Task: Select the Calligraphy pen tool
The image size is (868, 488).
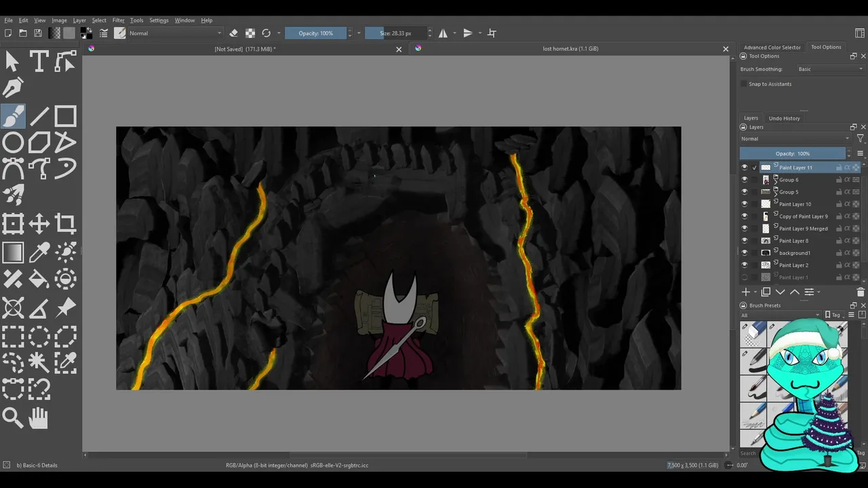Action: click(13, 88)
